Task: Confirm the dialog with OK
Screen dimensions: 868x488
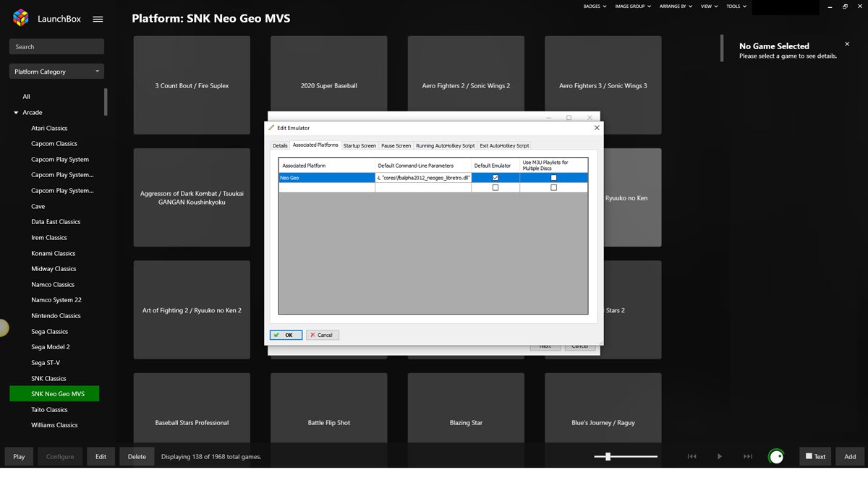Action: pos(286,335)
